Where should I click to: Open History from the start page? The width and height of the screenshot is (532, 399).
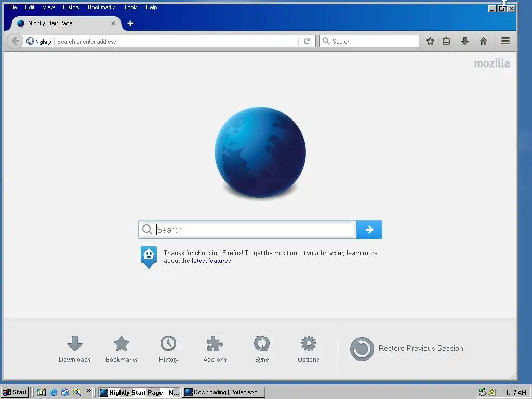[x=168, y=349]
